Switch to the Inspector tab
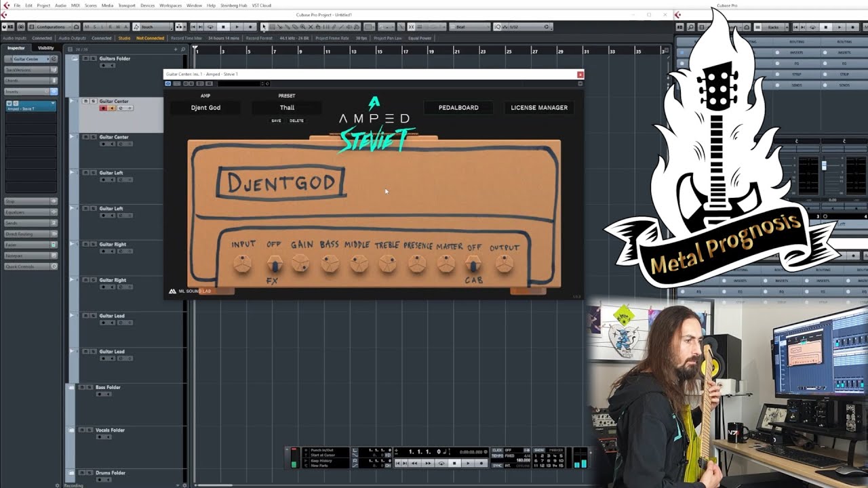Screen dimensions: 868x488 coord(16,48)
